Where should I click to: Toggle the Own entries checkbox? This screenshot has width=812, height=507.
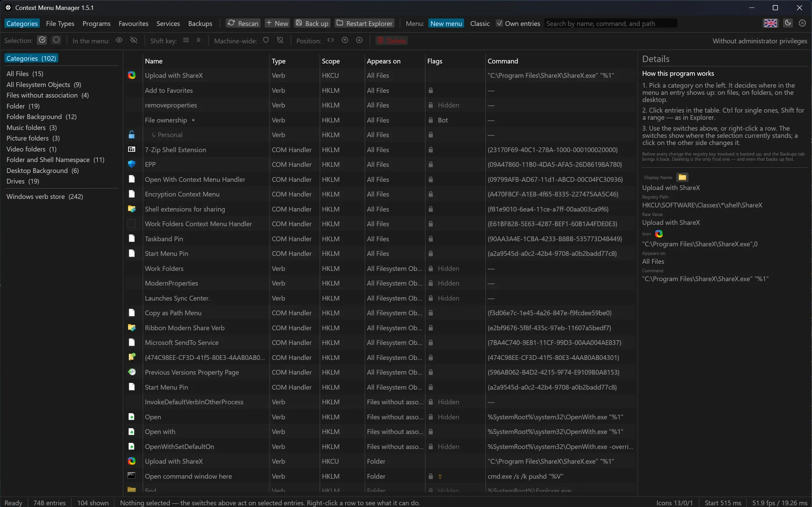(499, 23)
